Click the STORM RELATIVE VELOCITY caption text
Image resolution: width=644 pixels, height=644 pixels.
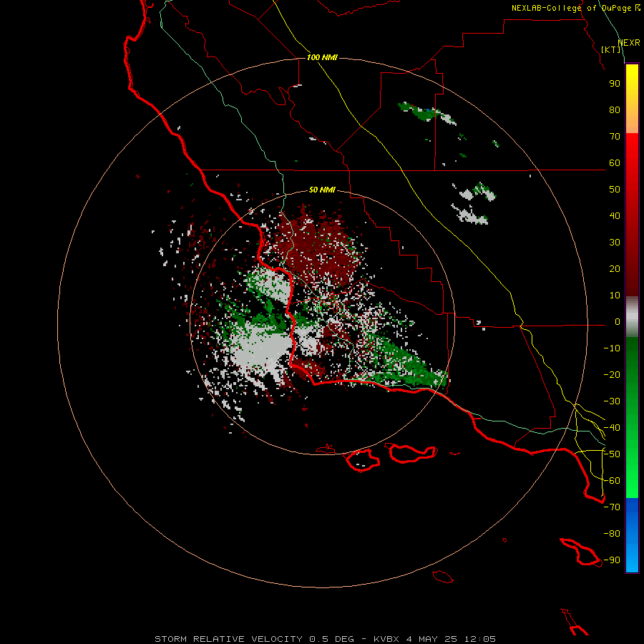click(x=230, y=639)
